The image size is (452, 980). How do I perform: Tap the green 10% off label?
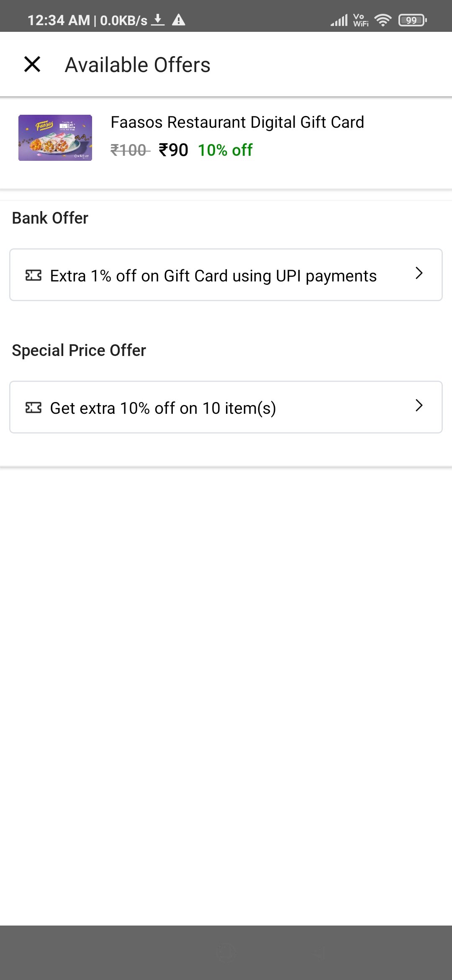tap(225, 150)
